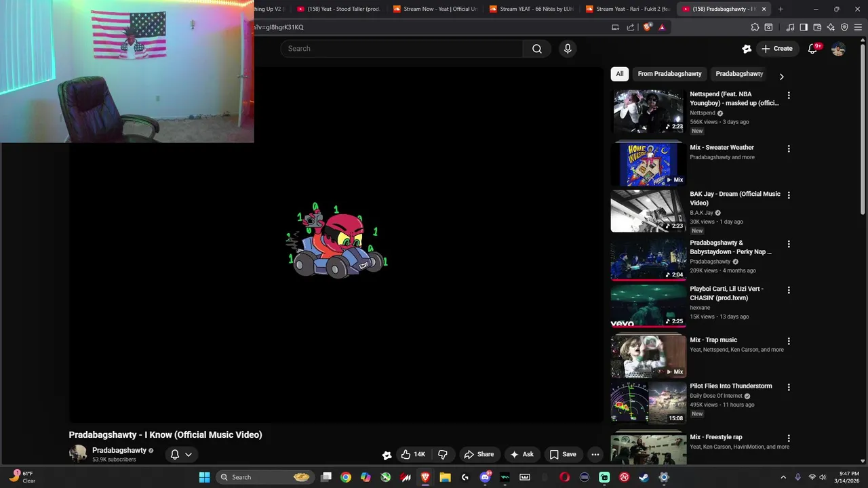This screenshot has height=488, width=868.
Task: Click the install app icon in address bar
Action: click(x=615, y=27)
